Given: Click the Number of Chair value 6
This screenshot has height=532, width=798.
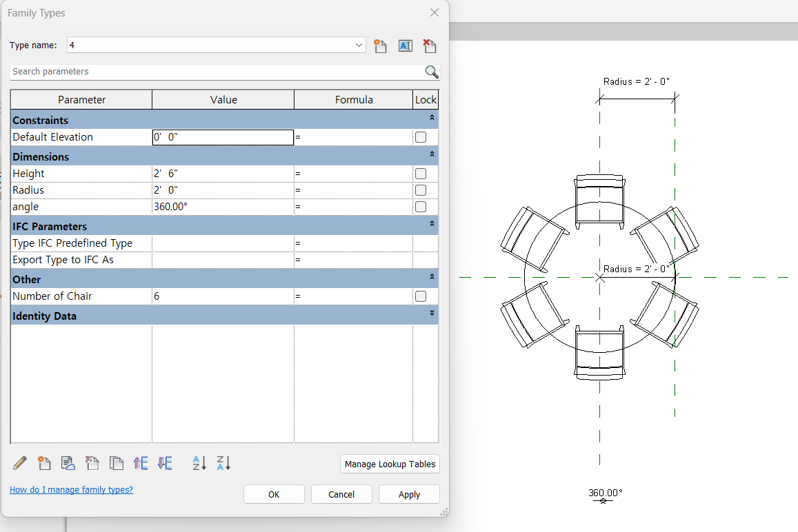Looking at the screenshot, I should click(223, 296).
